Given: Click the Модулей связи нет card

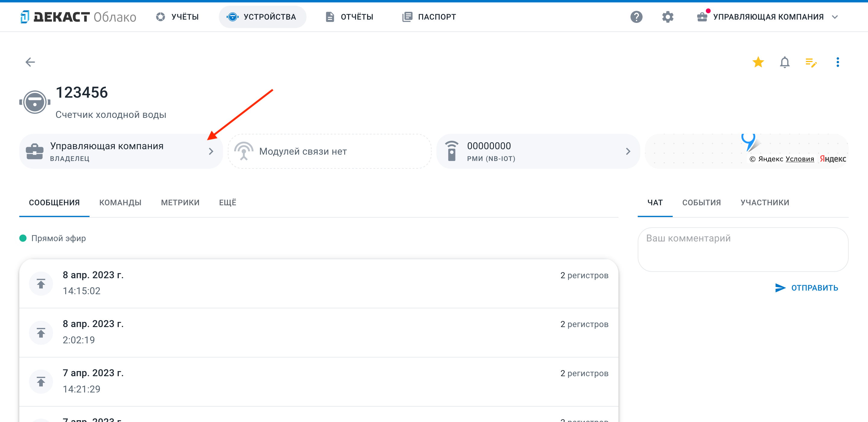Looking at the screenshot, I should click(329, 151).
